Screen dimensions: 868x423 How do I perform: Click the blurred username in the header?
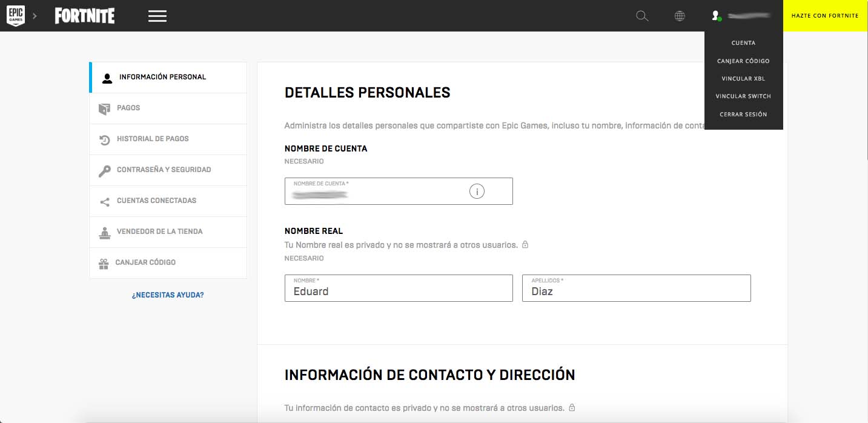[749, 16]
